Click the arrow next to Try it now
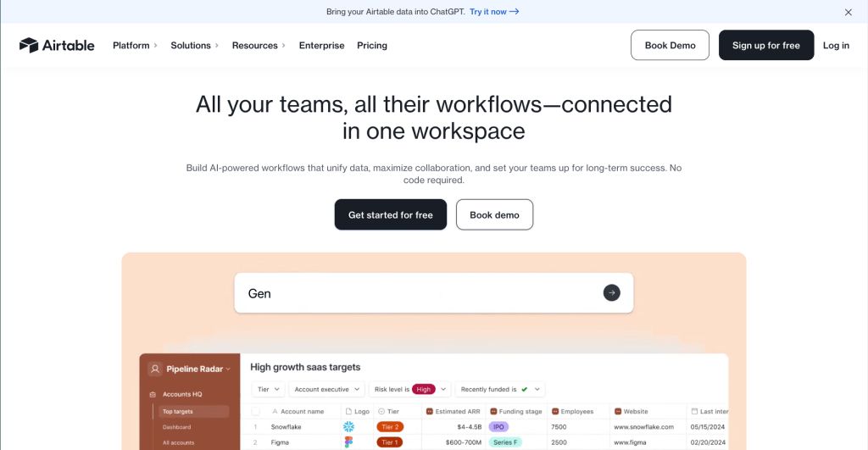The image size is (868, 450). [515, 12]
